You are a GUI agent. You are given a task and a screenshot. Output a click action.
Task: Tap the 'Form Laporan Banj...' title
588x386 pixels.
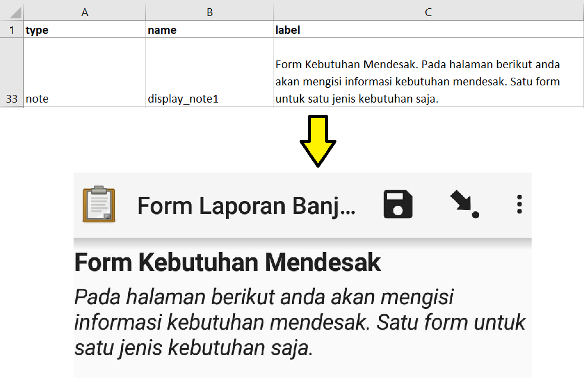click(246, 206)
